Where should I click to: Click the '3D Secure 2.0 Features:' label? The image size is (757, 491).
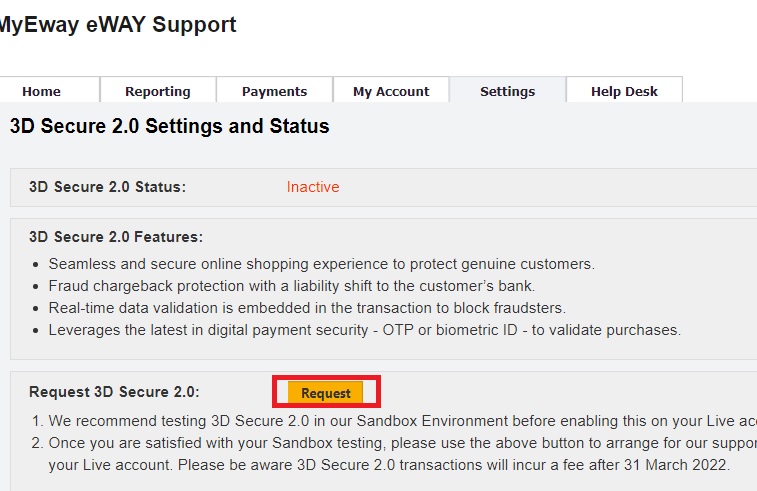click(116, 237)
